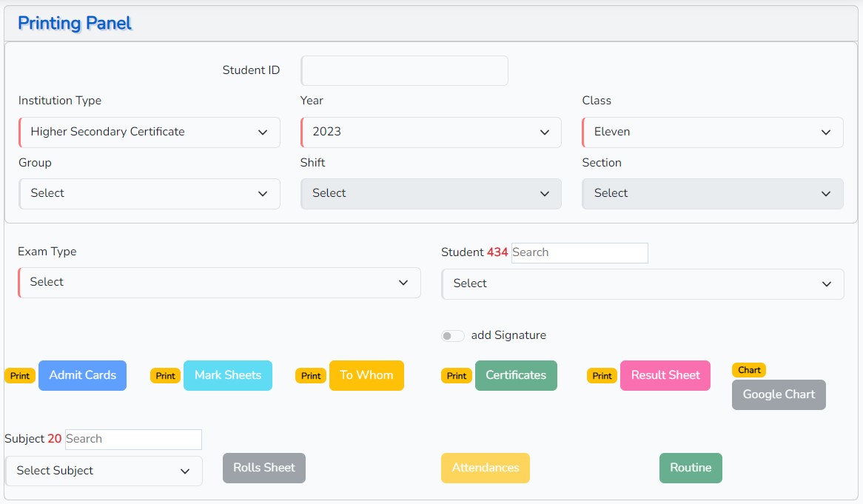Open the Student select dropdown
The width and height of the screenshot is (863, 504).
pyautogui.click(x=642, y=284)
